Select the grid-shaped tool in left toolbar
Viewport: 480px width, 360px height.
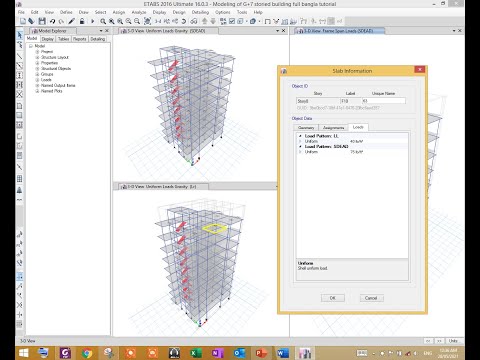(20, 179)
